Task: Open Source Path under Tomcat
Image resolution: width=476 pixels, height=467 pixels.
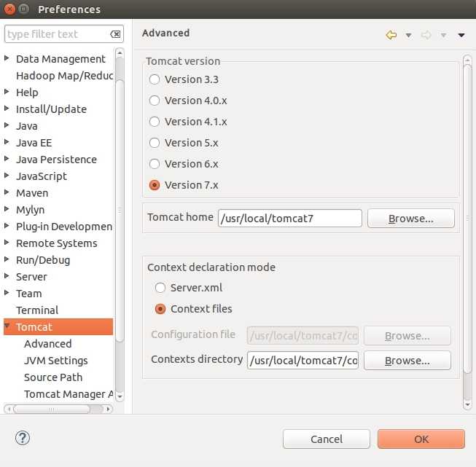Action: click(53, 377)
